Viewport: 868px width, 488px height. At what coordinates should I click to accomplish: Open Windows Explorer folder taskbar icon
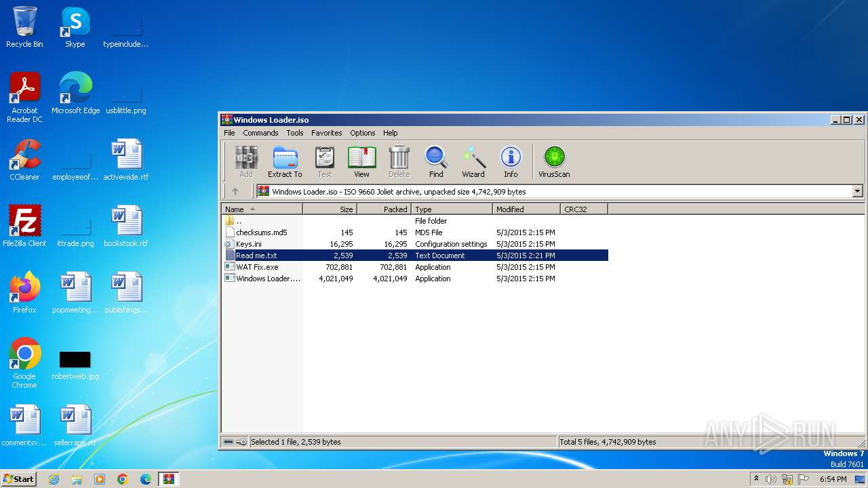pos(77,479)
